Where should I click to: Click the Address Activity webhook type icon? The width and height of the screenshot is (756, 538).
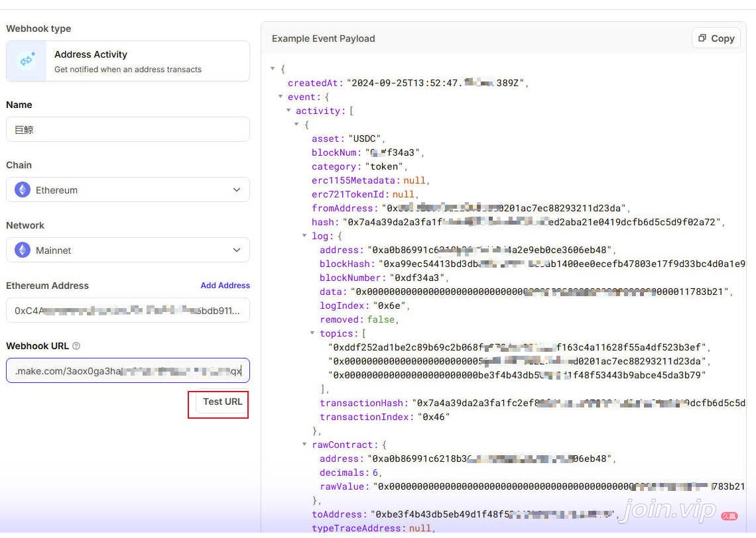(x=27, y=61)
